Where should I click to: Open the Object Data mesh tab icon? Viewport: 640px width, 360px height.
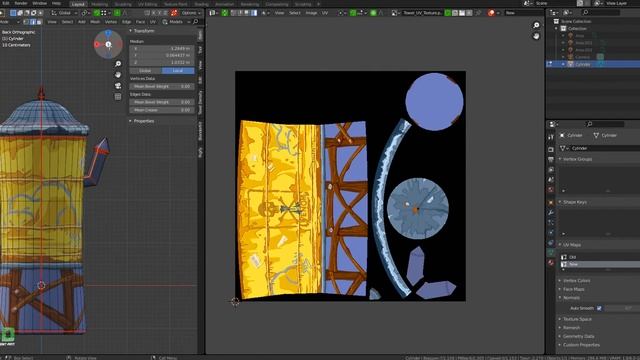pos(551,253)
